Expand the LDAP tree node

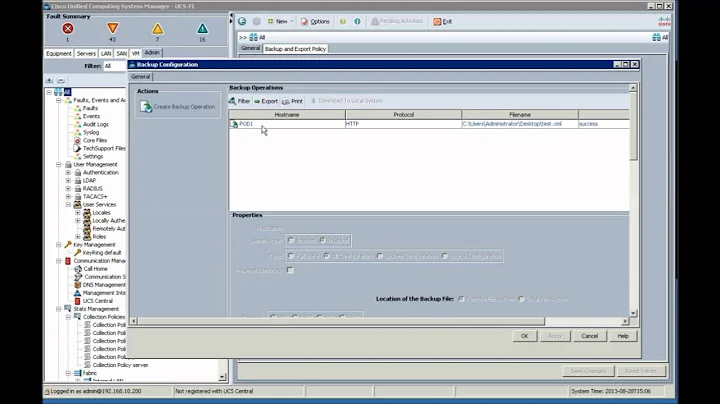pos(68,180)
